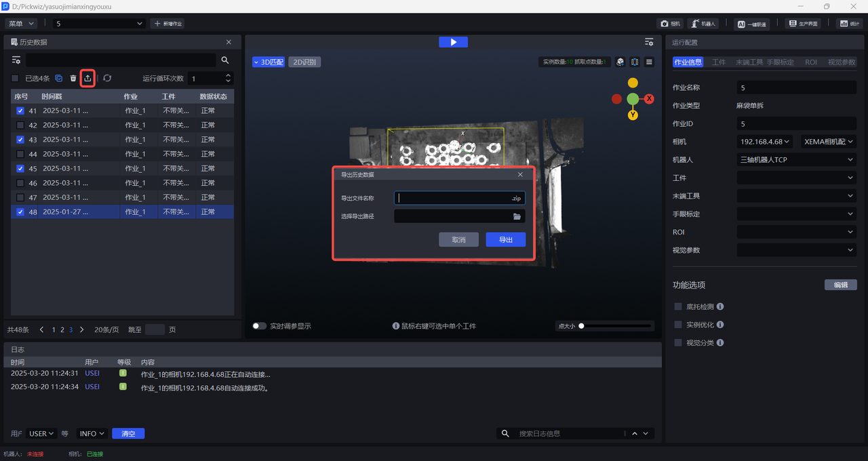
Task: Switch to the 工件 tab
Action: click(718, 62)
